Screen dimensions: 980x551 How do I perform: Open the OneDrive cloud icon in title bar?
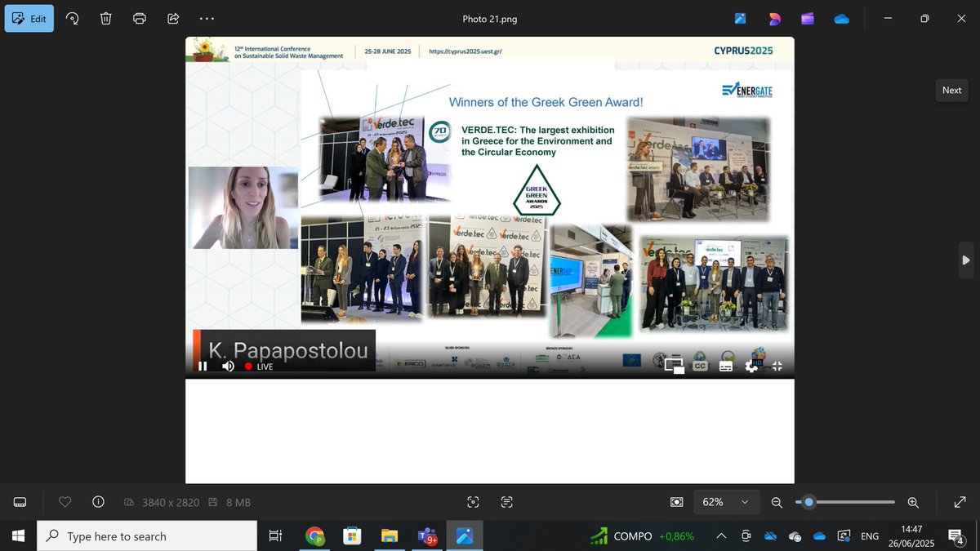(842, 18)
